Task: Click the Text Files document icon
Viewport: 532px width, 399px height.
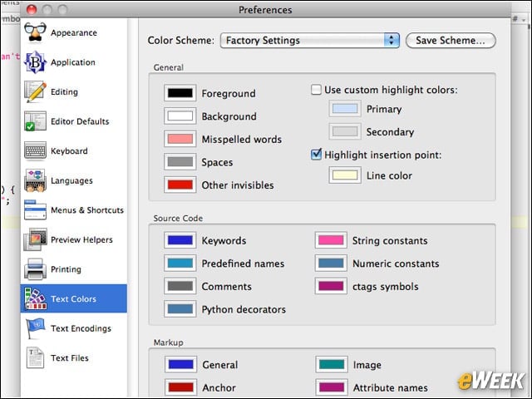Action: (35, 357)
